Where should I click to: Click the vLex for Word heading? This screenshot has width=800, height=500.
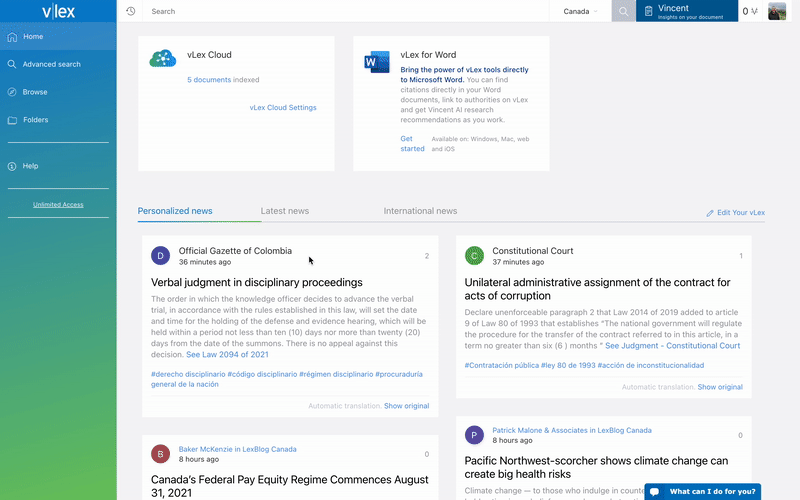coord(428,55)
